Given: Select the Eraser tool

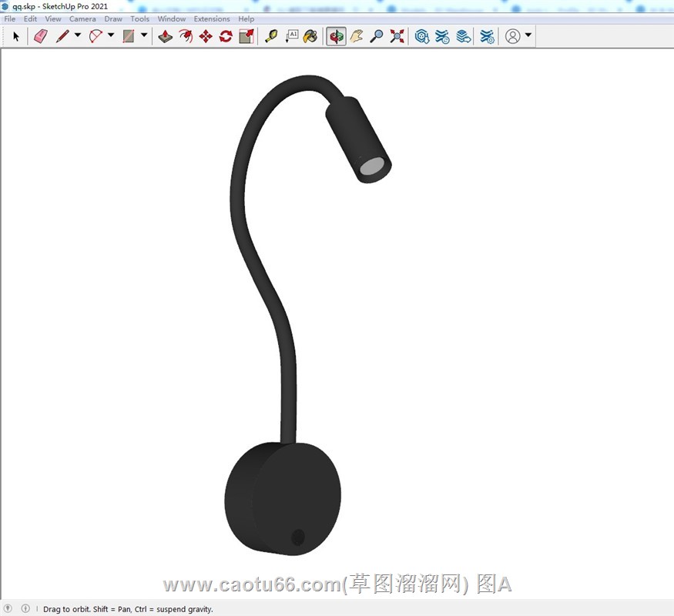Looking at the screenshot, I should pos(41,36).
